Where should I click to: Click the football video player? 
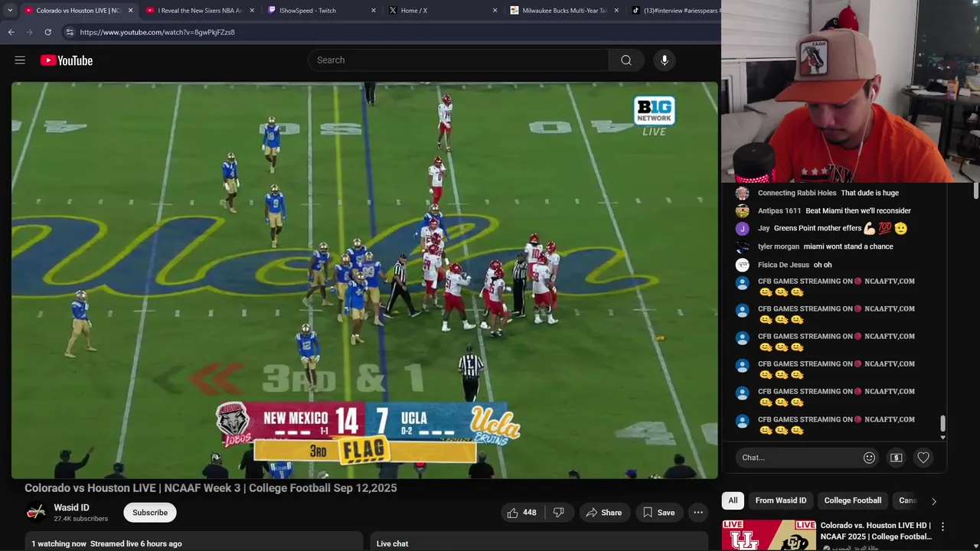pos(364,280)
